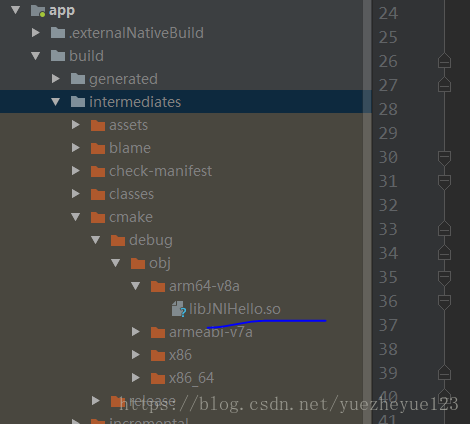Toggle code fold marker at line 39

tap(444, 373)
